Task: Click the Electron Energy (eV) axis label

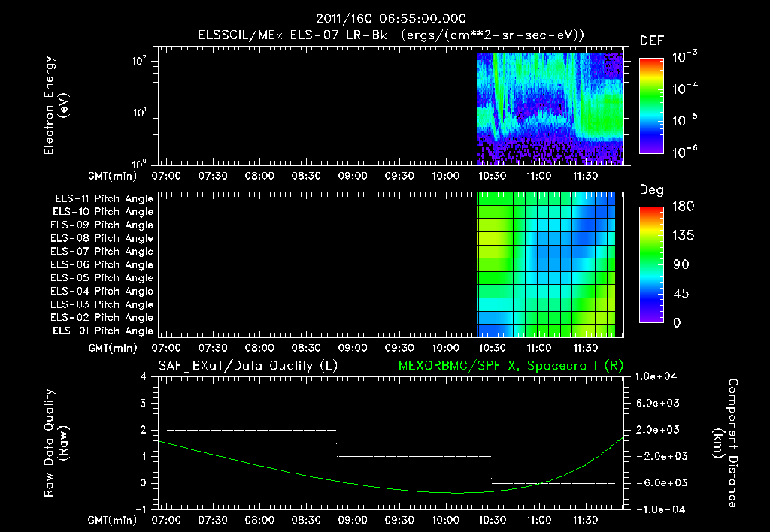Action: [x=56, y=105]
